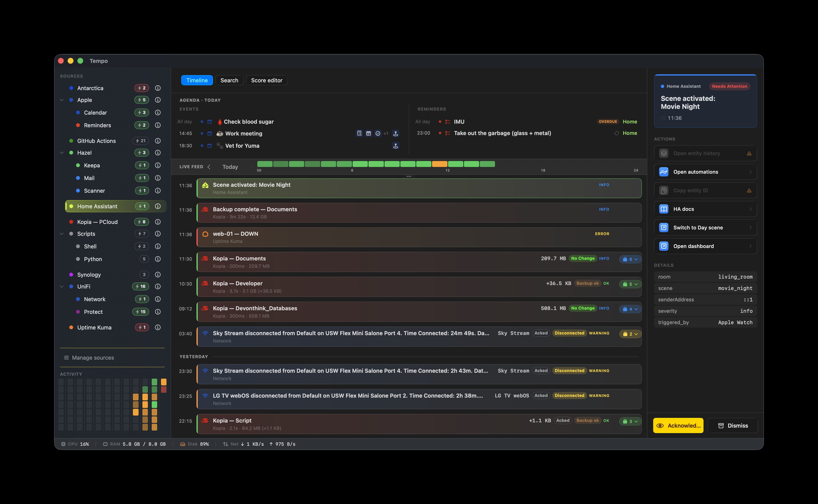
Task: Collapse the Apple source group
Action: click(x=62, y=100)
